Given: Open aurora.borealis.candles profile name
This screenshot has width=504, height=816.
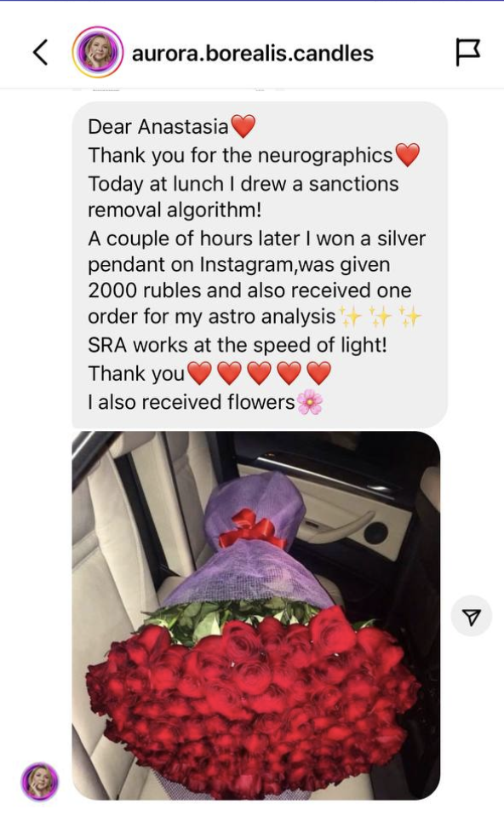Looking at the screenshot, I should (253, 54).
